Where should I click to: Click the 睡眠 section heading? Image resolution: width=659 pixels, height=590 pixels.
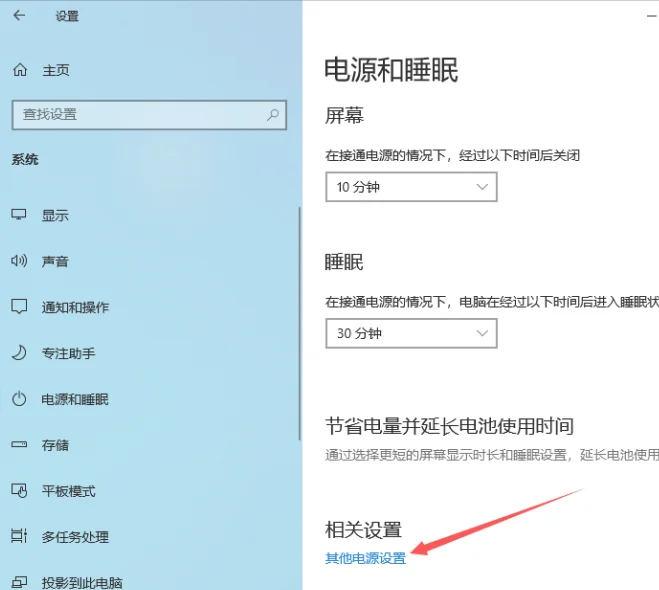click(344, 262)
